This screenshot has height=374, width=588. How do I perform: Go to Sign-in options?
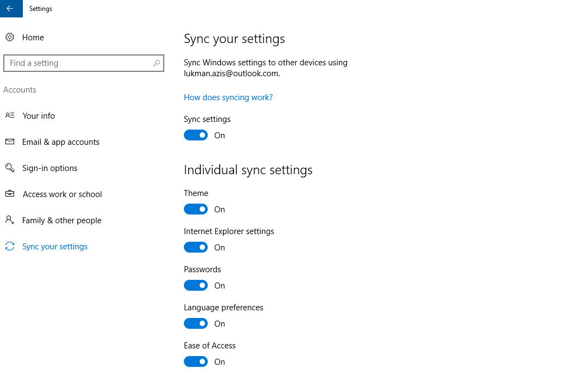(49, 168)
